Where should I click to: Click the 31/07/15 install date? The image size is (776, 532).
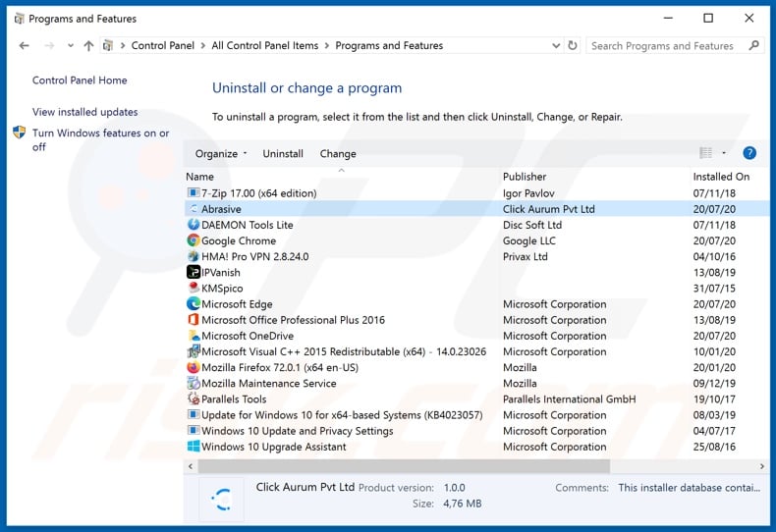(x=714, y=288)
